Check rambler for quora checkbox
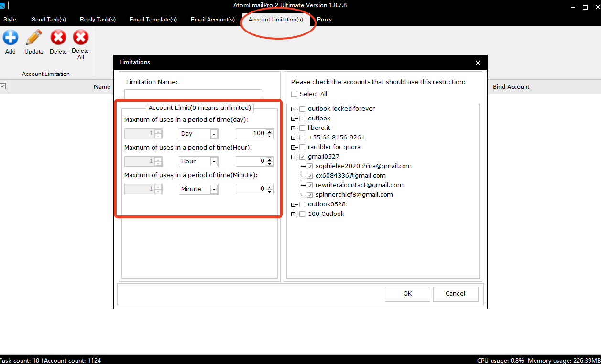This screenshot has height=364, width=601. pyautogui.click(x=302, y=147)
